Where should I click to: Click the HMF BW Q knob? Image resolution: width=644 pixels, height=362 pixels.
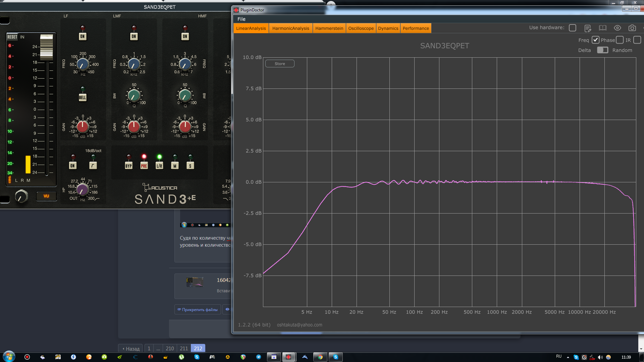pos(185,96)
